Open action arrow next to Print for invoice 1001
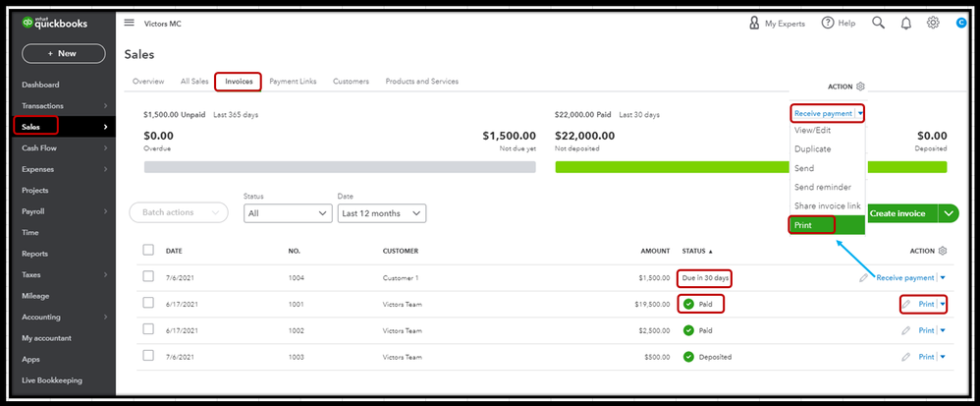Screen dimensions: 980x406 click(943, 304)
